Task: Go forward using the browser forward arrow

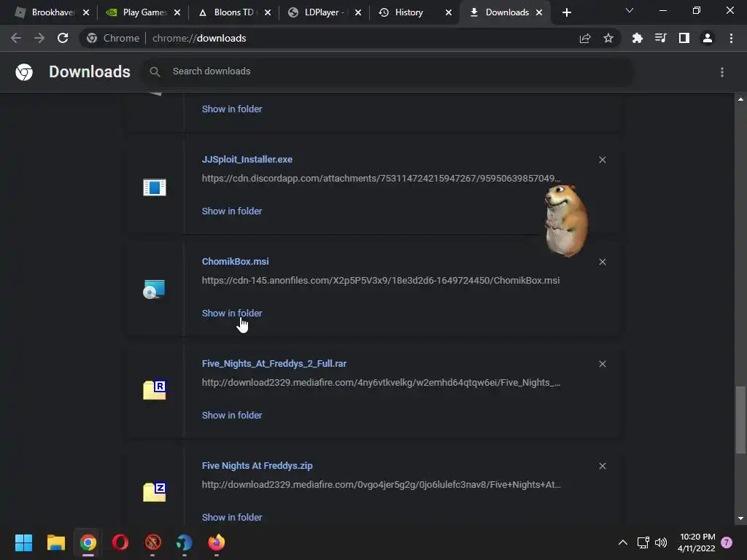Action: [39, 38]
